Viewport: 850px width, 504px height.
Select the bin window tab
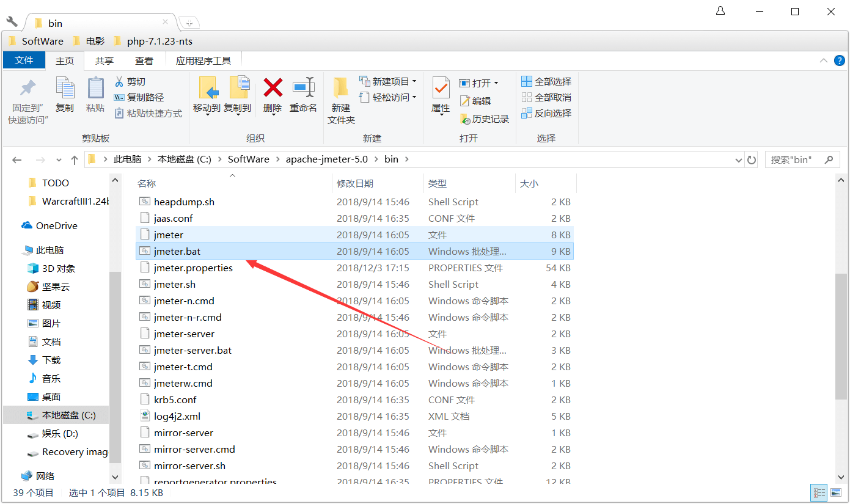click(x=101, y=23)
